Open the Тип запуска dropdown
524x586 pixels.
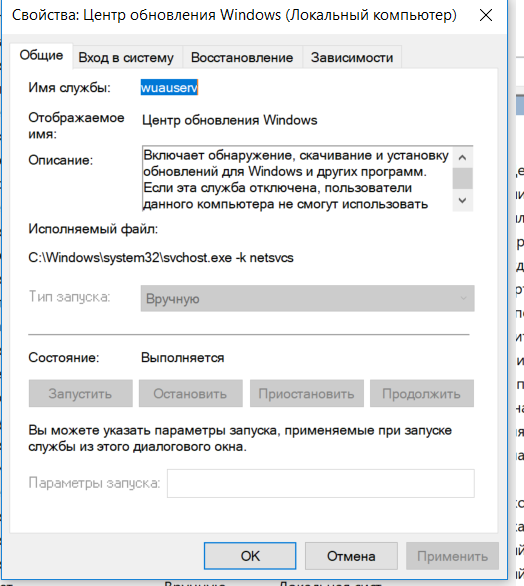(307, 298)
